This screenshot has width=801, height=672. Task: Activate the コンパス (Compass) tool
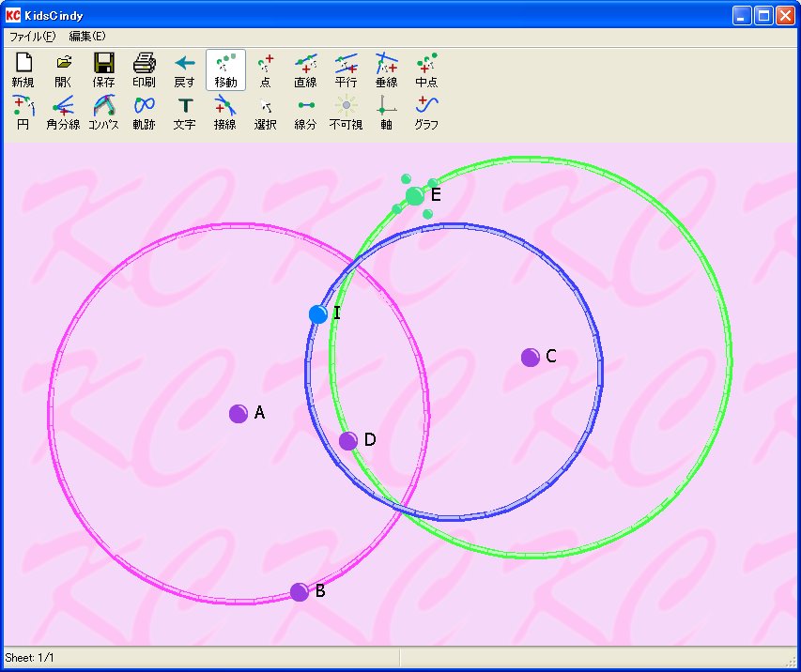pos(104,112)
